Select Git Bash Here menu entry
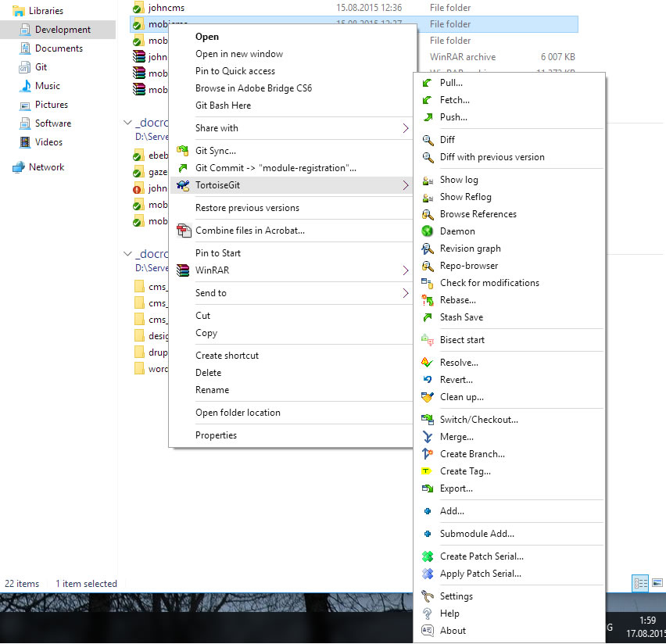This screenshot has height=644, width=666. [223, 106]
